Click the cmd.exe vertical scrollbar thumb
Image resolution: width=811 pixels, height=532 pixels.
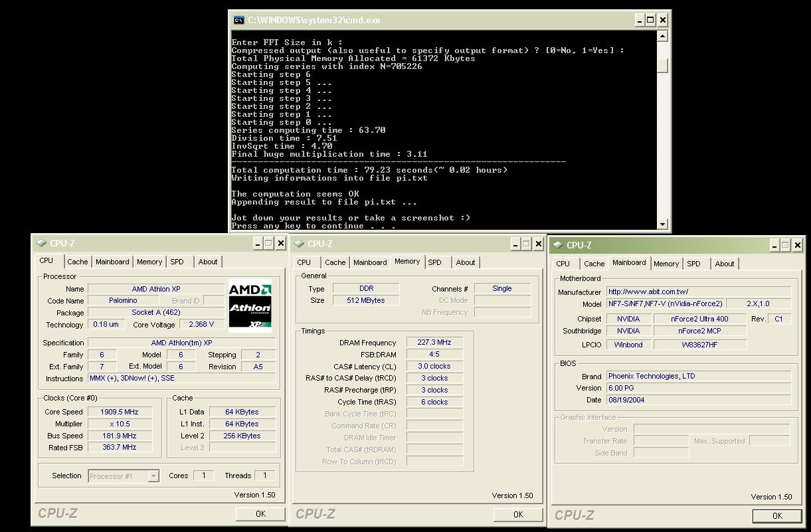pos(662,65)
